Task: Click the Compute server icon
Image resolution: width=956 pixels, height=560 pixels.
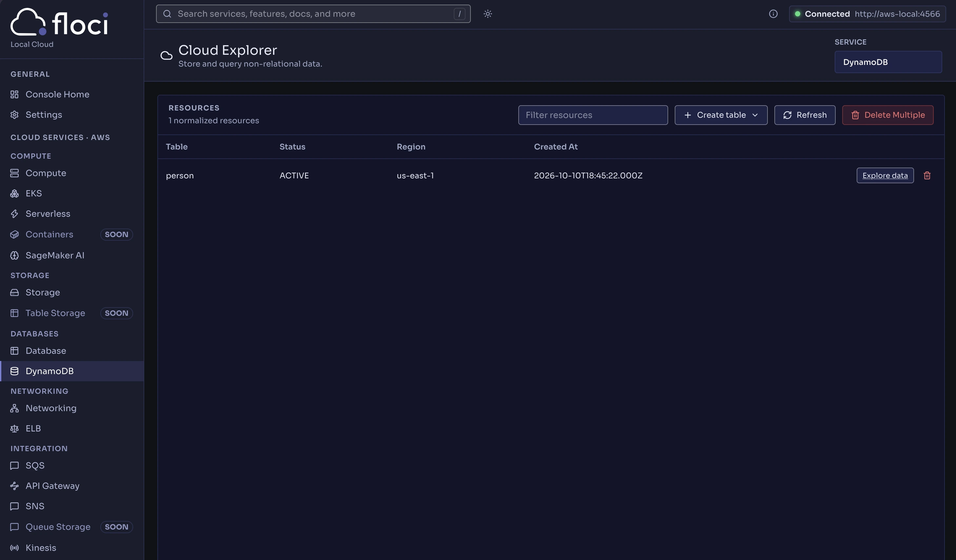Action: 14,173
